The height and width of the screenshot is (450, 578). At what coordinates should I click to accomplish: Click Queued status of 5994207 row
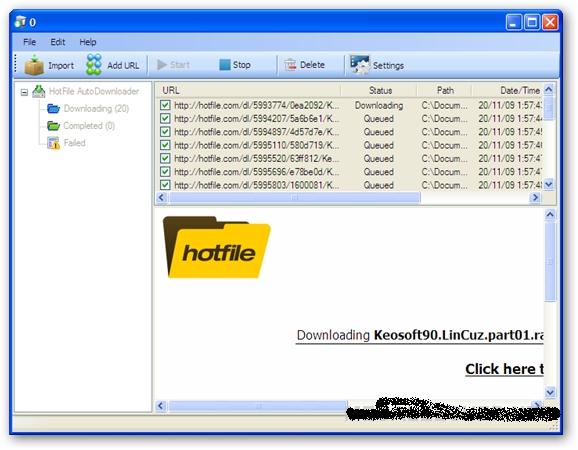(379, 119)
